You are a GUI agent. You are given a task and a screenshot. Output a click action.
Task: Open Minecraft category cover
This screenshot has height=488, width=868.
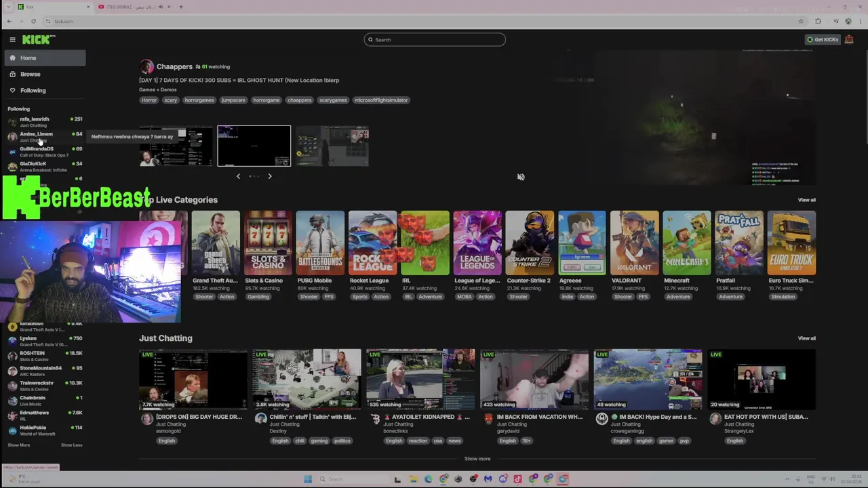click(687, 243)
